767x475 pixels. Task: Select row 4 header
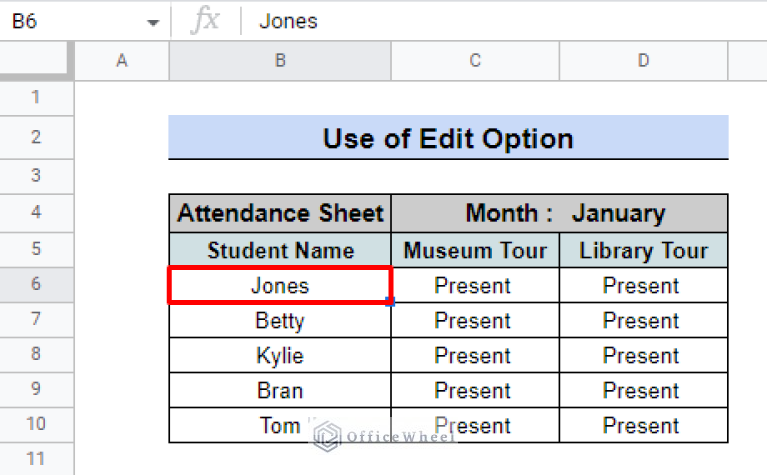[36, 212]
